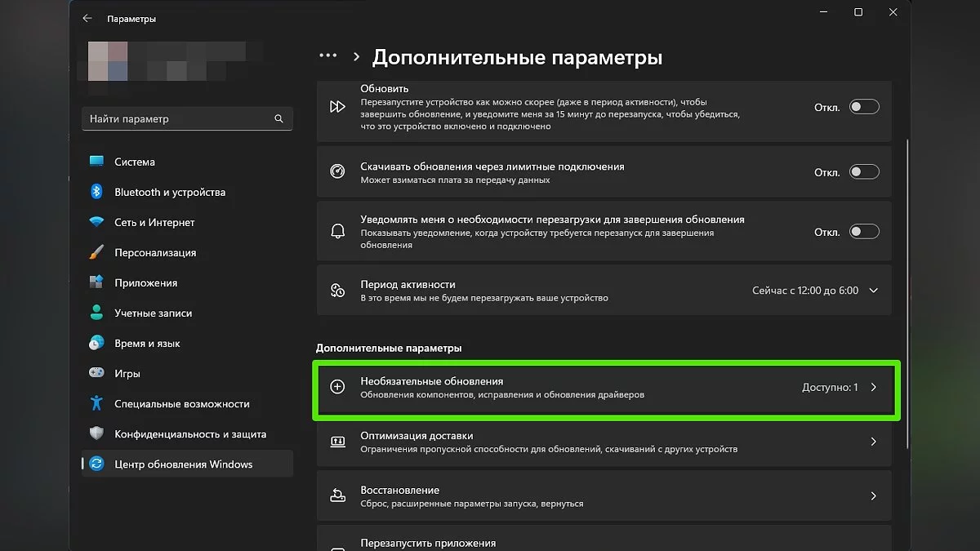Select Персонализация in the sidebar

pos(187,252)
